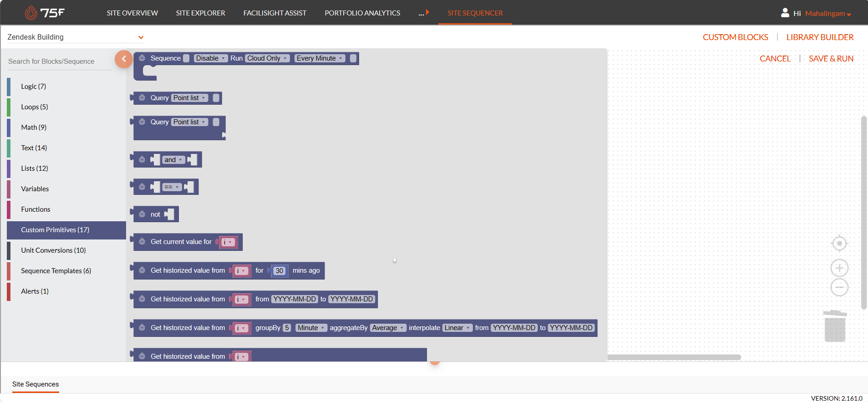
Task: Click the trash can icon
Action: [835, 326]
